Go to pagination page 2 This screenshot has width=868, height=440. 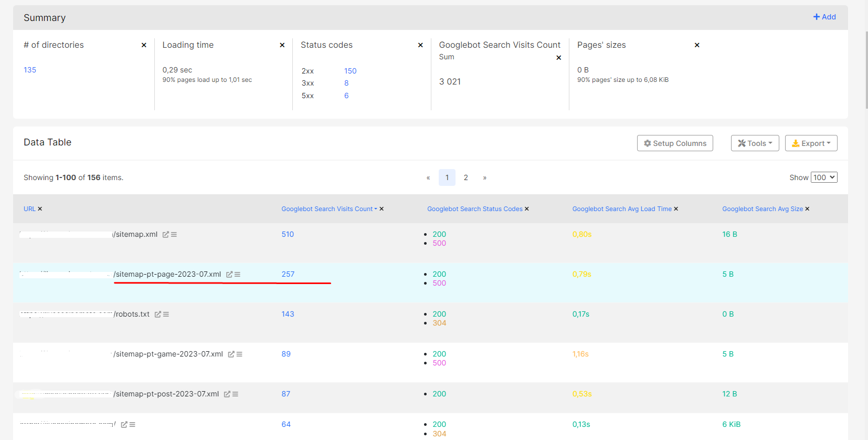click(465, 177)
